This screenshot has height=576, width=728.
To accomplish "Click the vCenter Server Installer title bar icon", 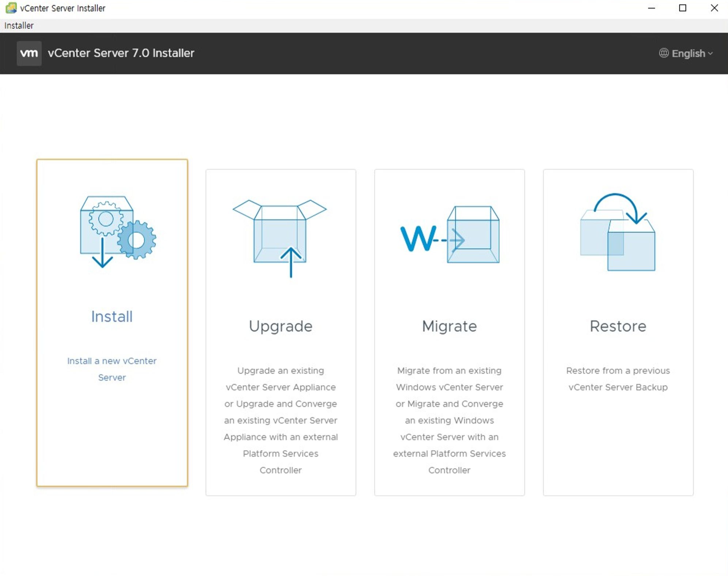I will [x=11, y=8].
